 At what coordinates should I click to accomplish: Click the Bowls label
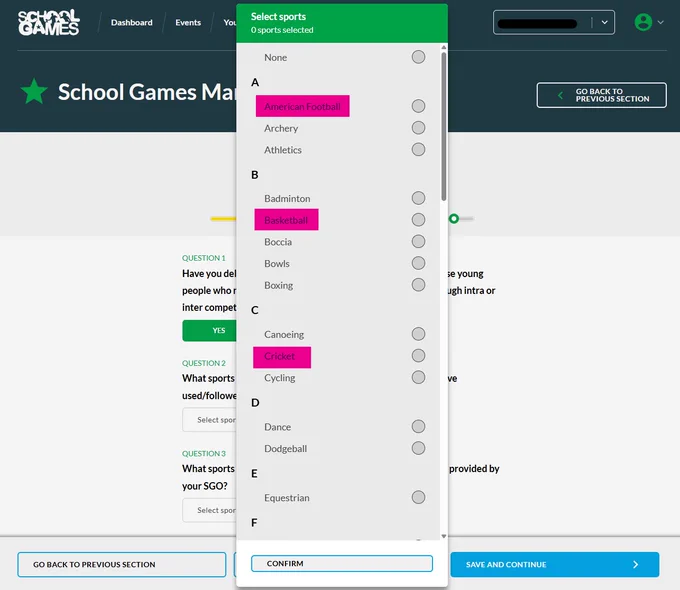(277, 264)
